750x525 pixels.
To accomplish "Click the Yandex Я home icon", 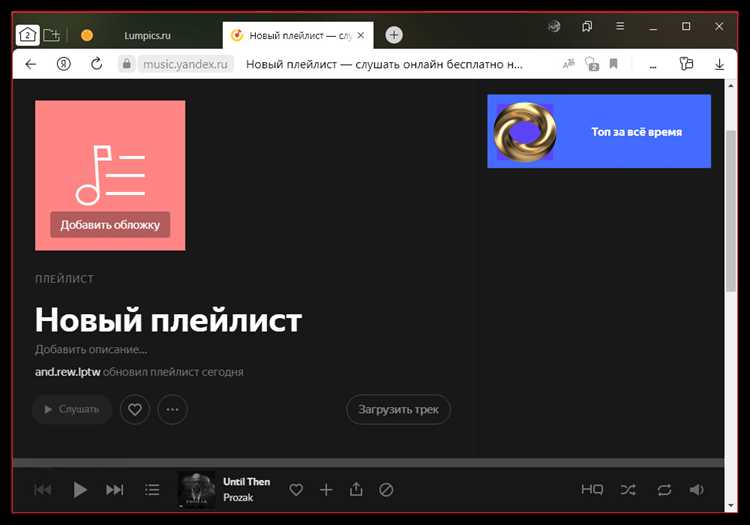I will click(64, 64).
